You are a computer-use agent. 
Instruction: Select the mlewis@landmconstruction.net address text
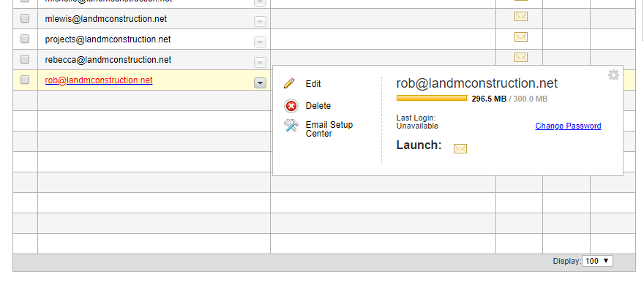pyautogui.click(x=106, y=19)
